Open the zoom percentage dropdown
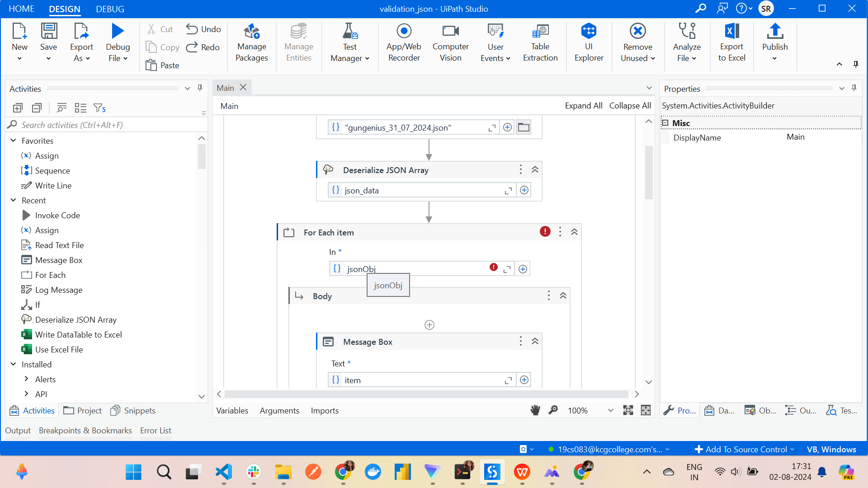The image size is (868, 488). pyautogui.click(x=610, y=410)
